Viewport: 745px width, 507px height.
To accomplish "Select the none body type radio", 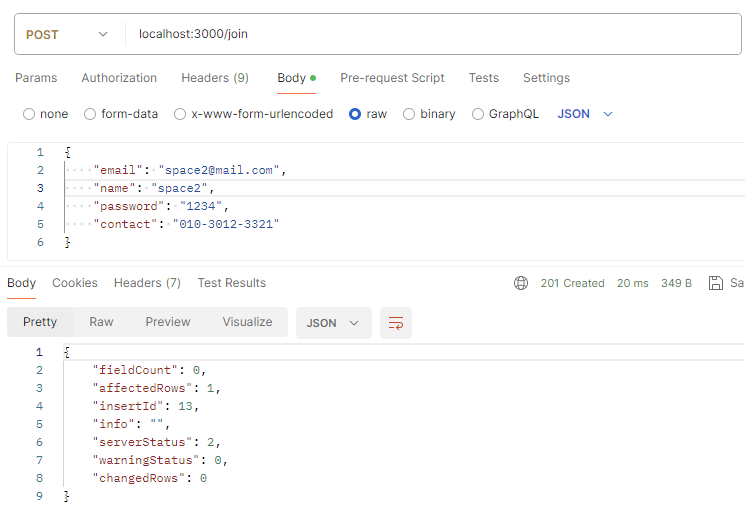I will pyautogui.click(x=29, y=114).
